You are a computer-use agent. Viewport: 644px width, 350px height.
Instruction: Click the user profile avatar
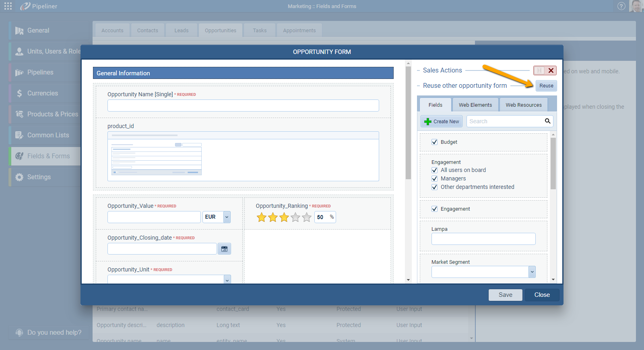coord(636,6)
